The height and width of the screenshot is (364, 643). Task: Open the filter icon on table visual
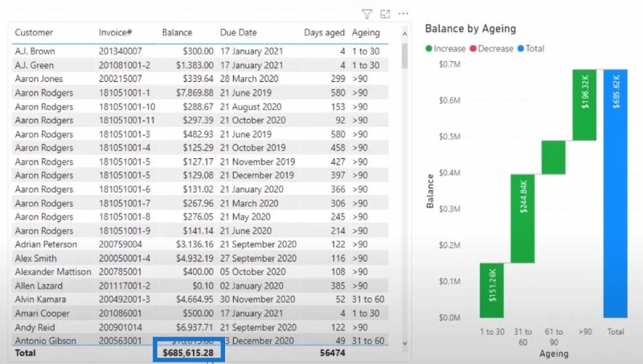pyautogui.click(x=367, y=14)
